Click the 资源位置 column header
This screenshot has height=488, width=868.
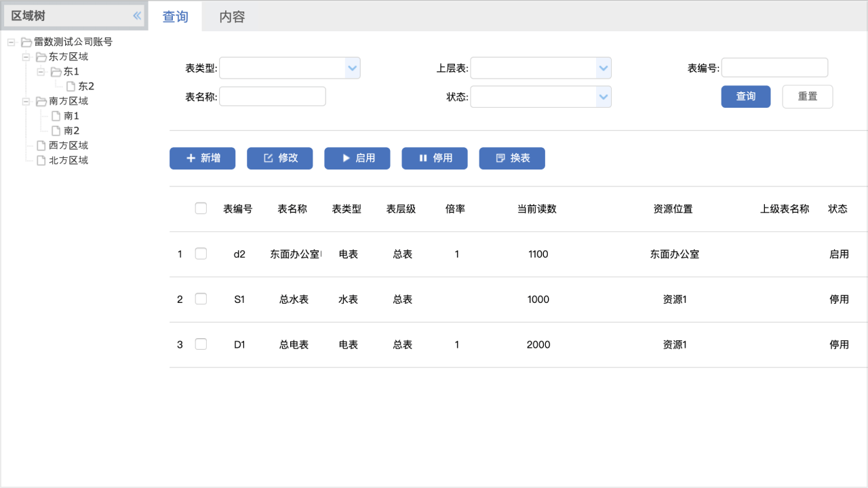coord(673,209)
